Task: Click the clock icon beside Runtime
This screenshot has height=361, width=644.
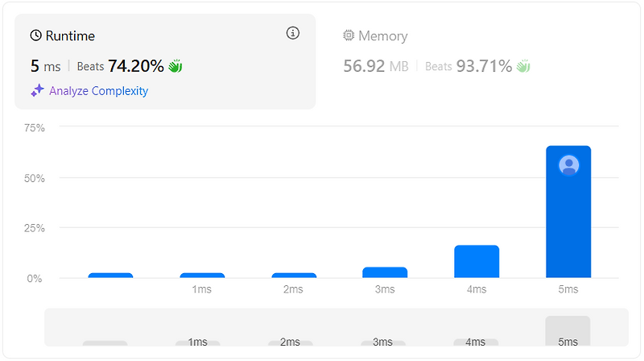Action: (x=36, y=35)
